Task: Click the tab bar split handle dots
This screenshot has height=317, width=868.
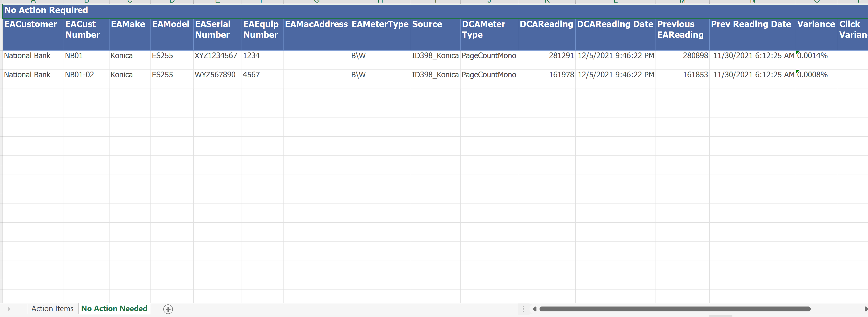Action: (x=523, y=309)
